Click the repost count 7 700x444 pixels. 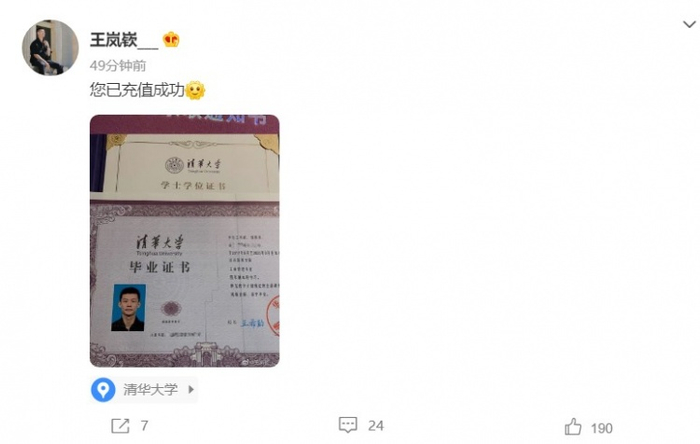[x=144, y=426]
